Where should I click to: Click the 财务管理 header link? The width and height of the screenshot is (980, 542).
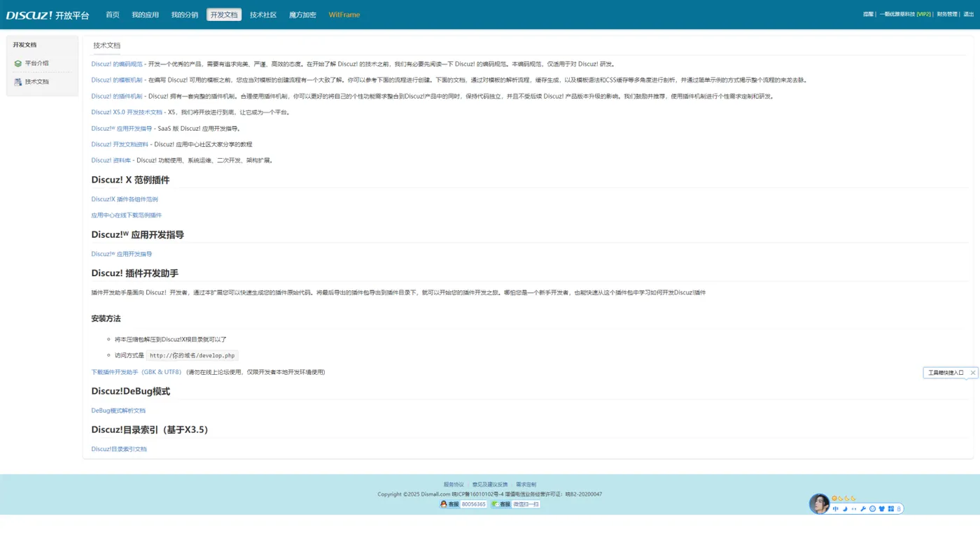click(x=947, y=14)
